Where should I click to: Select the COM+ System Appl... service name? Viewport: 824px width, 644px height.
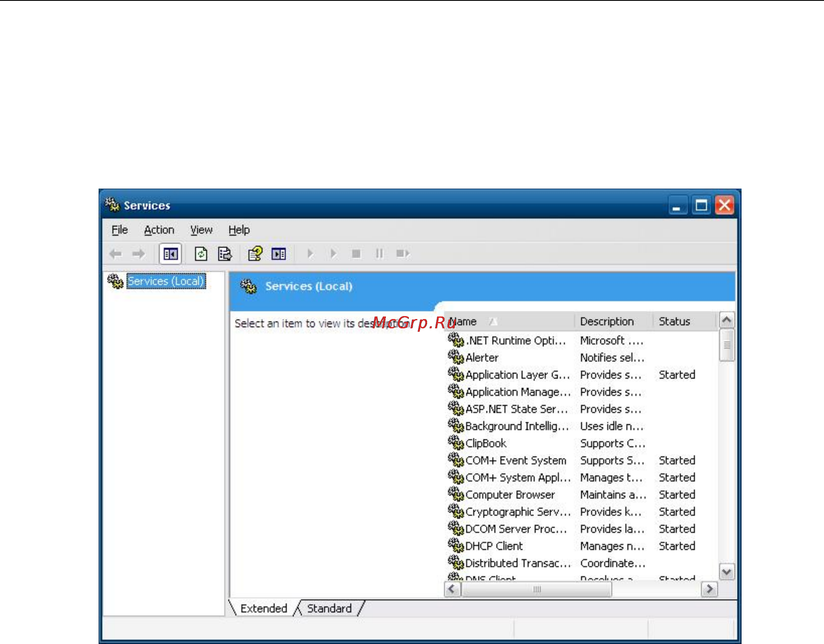(x=518, y=477)
